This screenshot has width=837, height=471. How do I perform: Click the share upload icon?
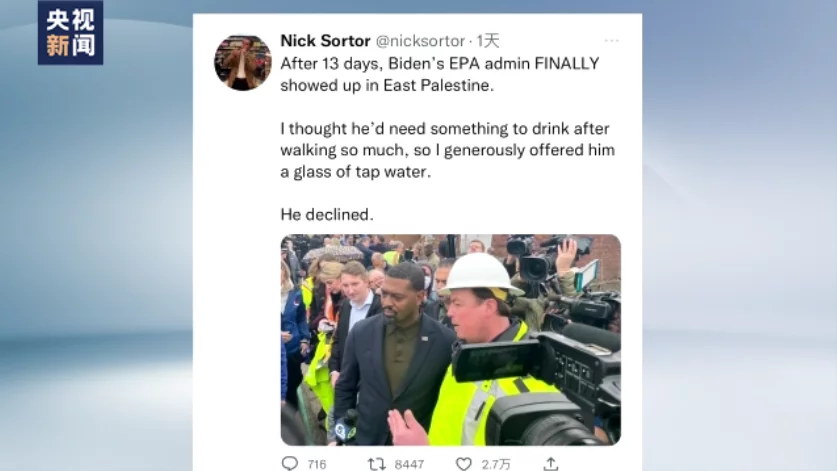click(x=551, y=463)
